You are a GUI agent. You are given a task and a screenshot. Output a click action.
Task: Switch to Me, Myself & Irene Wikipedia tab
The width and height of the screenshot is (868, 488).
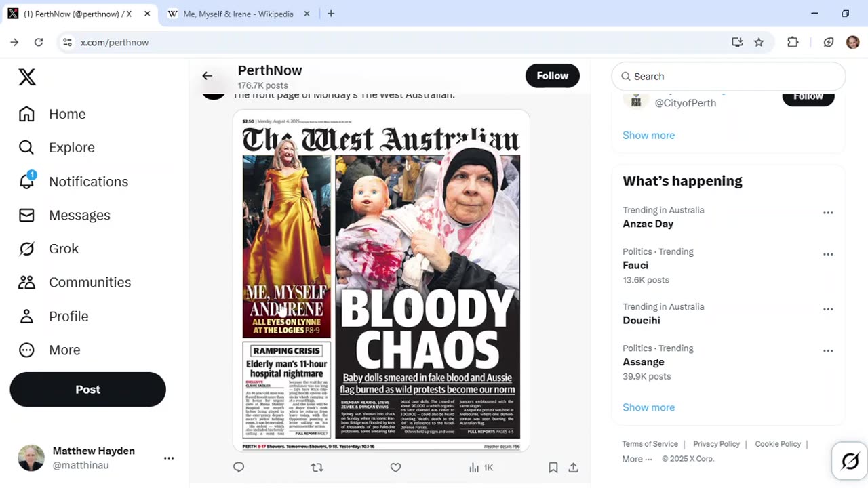(x=238, y=14)
